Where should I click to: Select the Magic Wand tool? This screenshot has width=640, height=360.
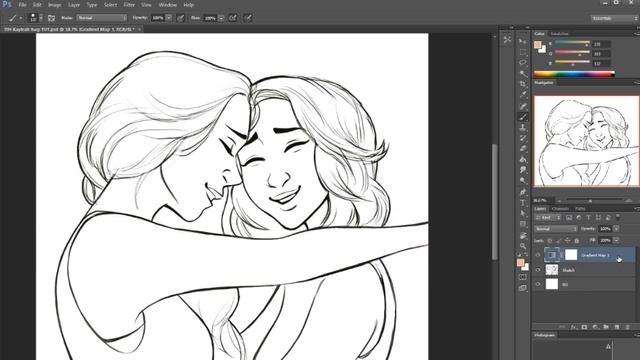pos(523,73)
